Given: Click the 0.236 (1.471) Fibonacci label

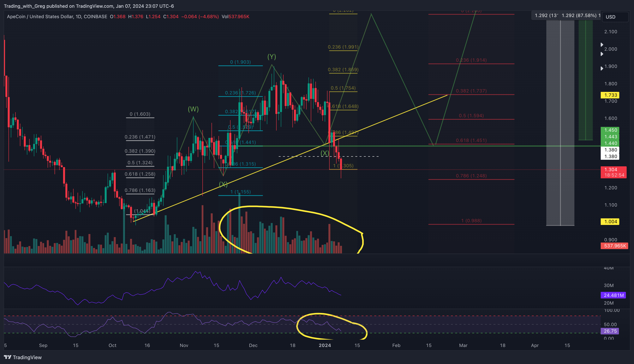Looking at the screenshot, I should pyautogui.click(x=140, y=137).
